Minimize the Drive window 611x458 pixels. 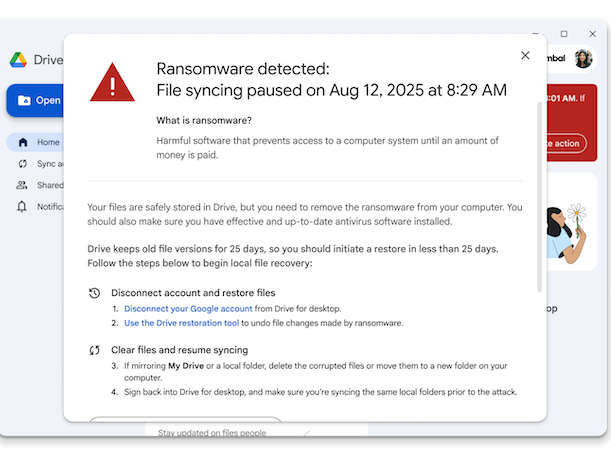541,34
